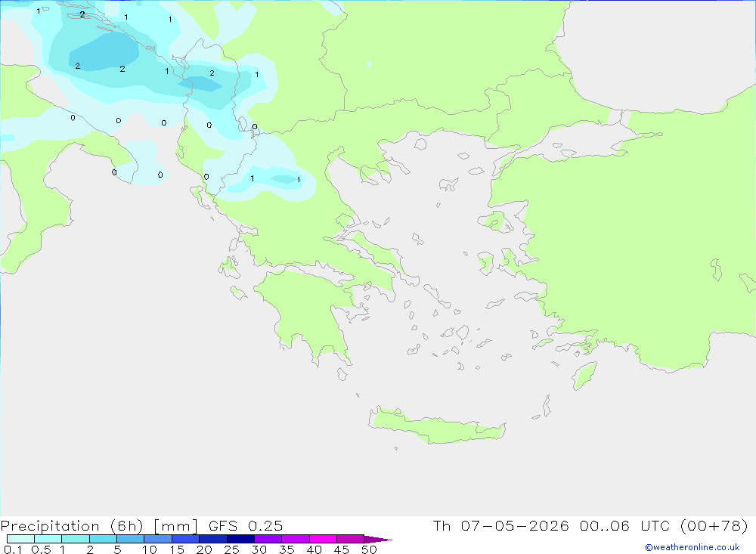This screenshot has width=756, height=554.
Task: Select the purple 30–35 mm legend box
Action: [268, 539]
